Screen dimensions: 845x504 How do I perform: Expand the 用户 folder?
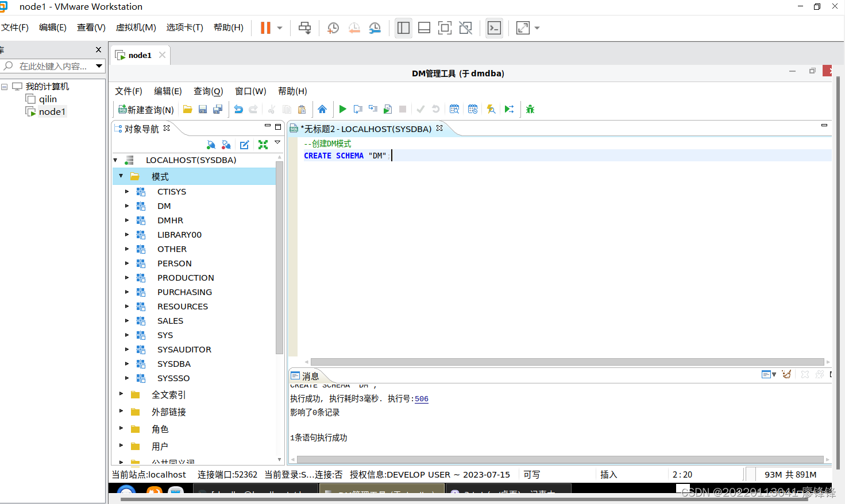click(121, 445)
